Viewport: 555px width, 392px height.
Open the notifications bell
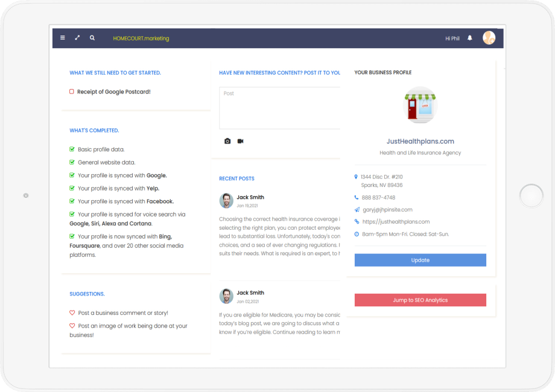470,38
